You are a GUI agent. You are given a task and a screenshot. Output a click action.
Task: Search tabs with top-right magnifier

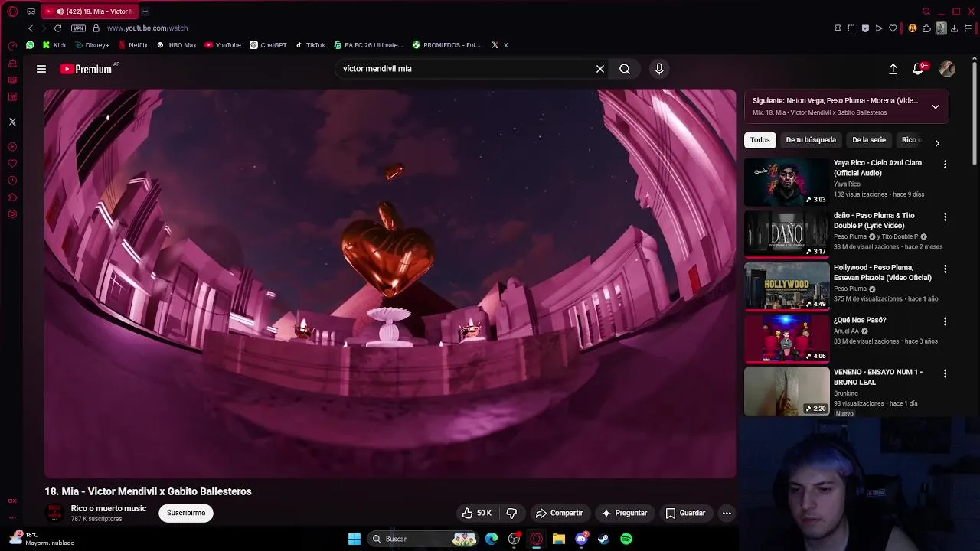point(926,11)
